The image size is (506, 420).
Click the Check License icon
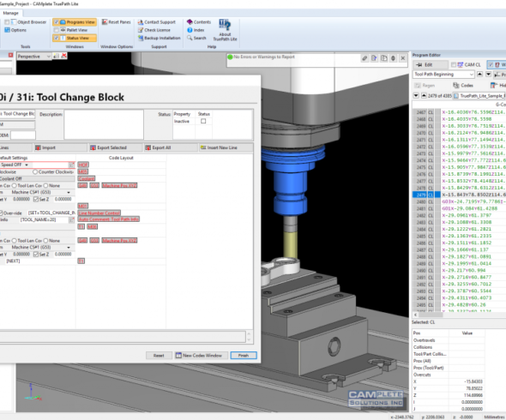pyautogui.click(x=141, y=30)
